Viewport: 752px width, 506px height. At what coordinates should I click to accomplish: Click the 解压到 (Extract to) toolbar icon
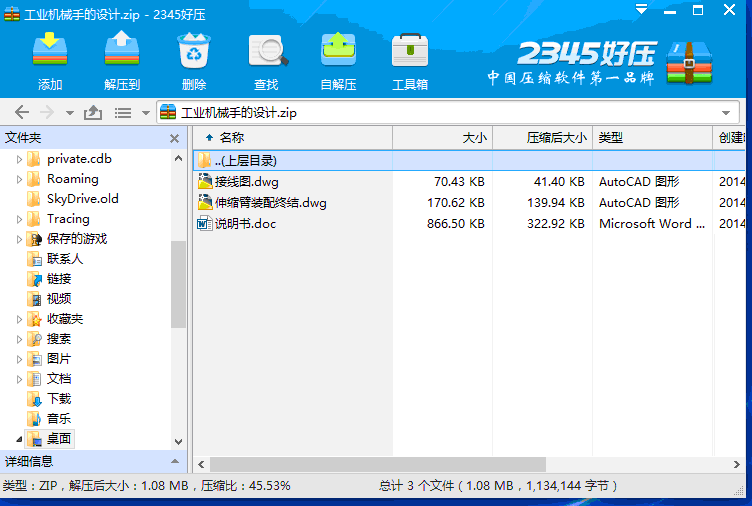click(x=122, y=49)
